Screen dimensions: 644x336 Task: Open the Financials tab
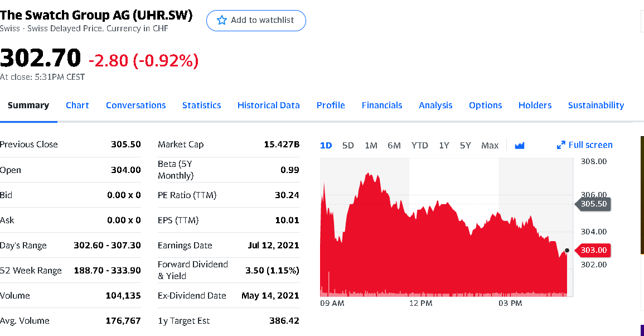coord(382,105)
